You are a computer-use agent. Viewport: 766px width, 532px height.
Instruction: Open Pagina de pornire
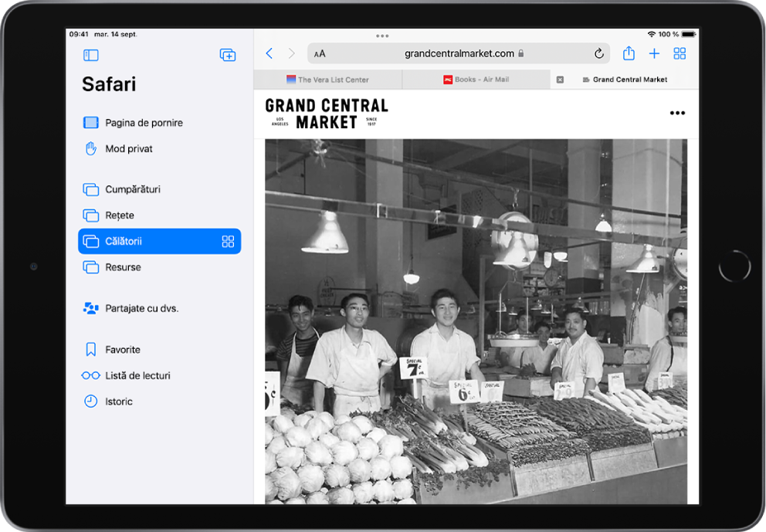coord(159,123)
